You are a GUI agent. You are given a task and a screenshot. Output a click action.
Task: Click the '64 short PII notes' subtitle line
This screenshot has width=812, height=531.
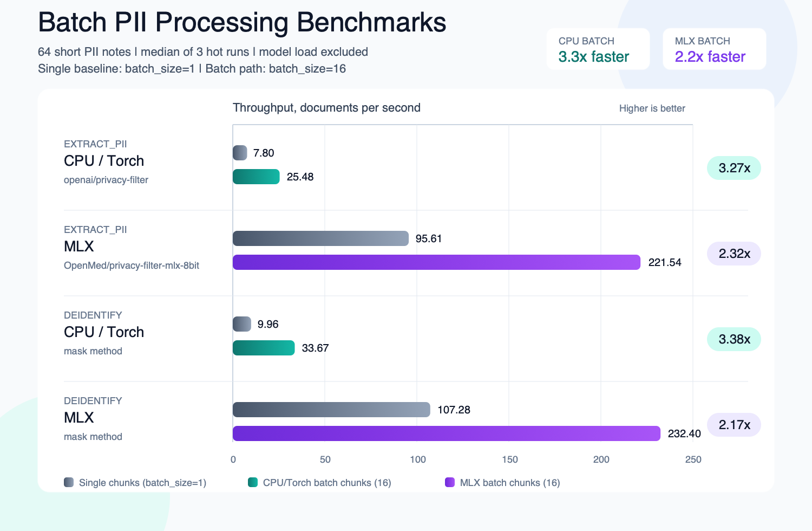203,52
